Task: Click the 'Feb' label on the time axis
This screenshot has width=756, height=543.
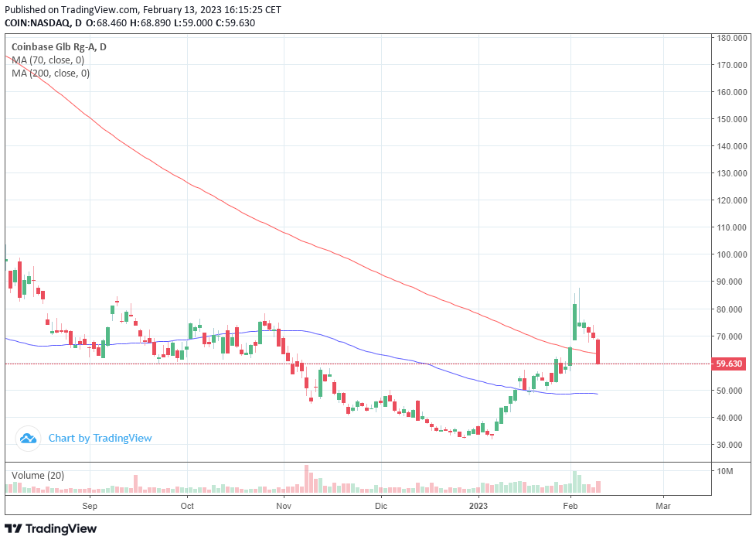Action: (570, 506)
